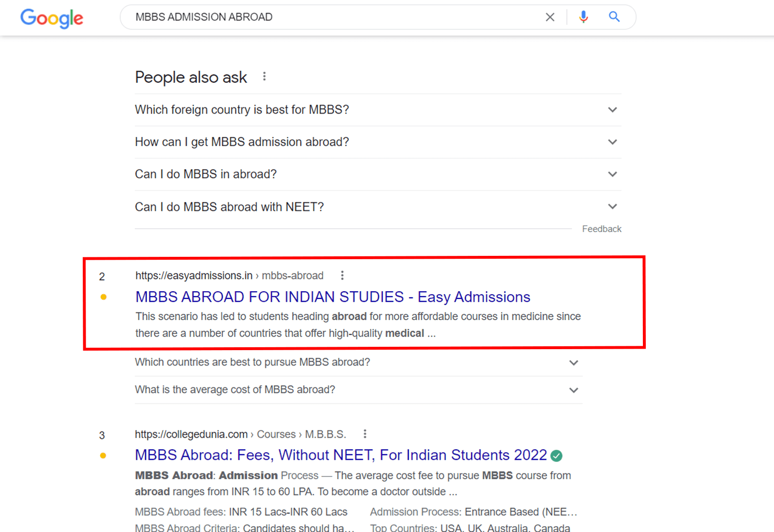
Task: Expand "Which foreign country is best for MBBS?"
Action: click(612, 110)
